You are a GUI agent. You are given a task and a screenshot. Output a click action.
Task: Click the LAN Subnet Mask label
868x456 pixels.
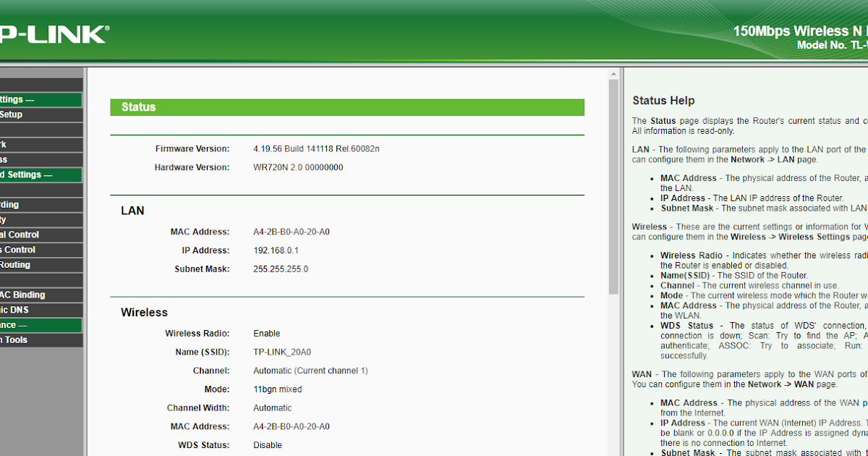(202, 269)
